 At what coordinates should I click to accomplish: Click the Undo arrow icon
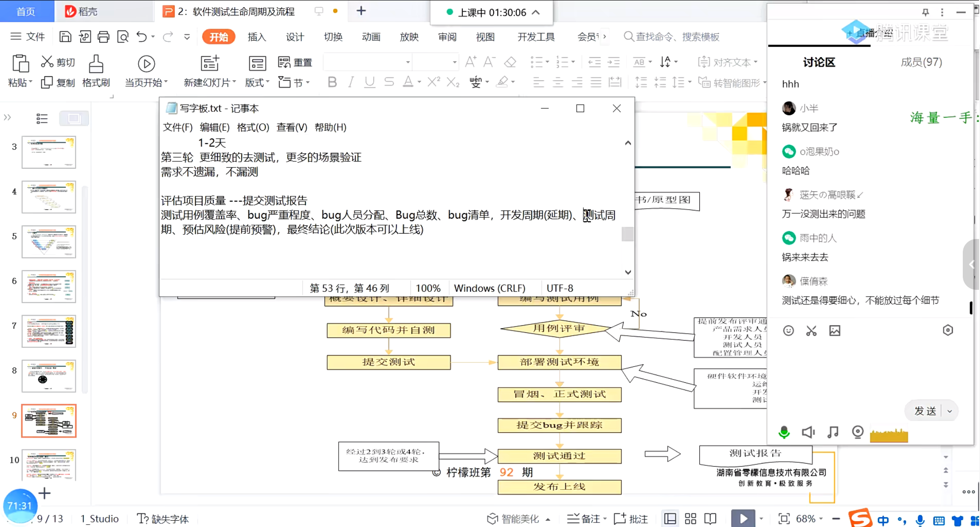(x=141, y=37)
